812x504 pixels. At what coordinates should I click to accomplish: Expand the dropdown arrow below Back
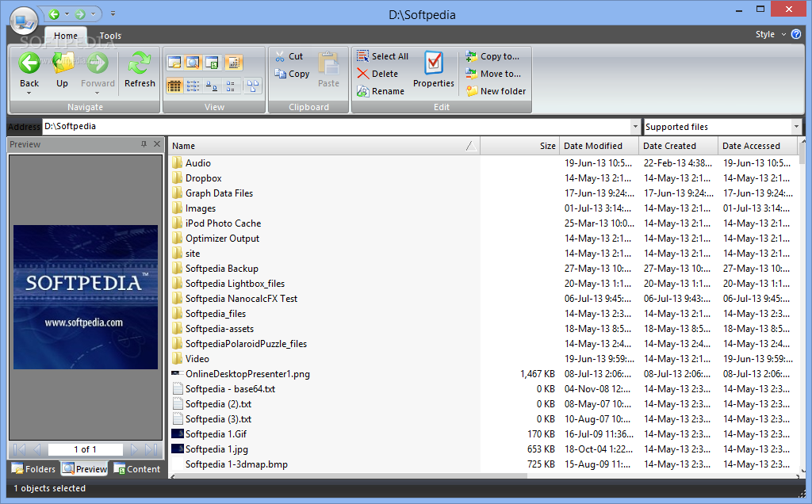[29, 94]
